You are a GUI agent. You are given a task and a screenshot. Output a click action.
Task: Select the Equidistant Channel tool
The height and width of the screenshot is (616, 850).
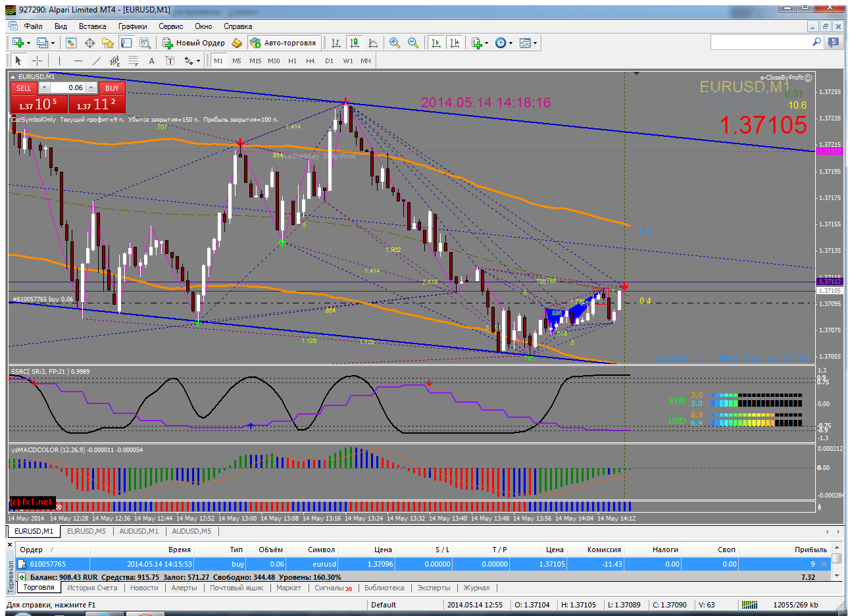[114, 61]
